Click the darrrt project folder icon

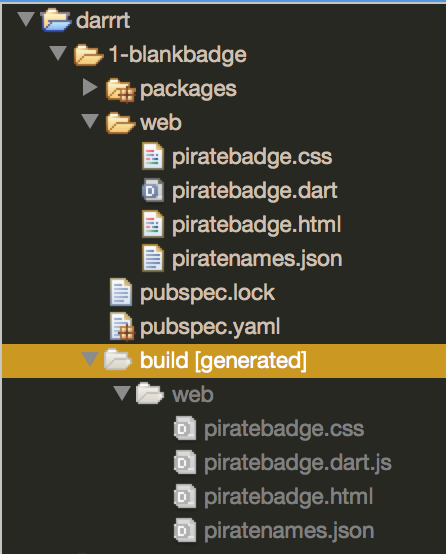click(56, 20)
